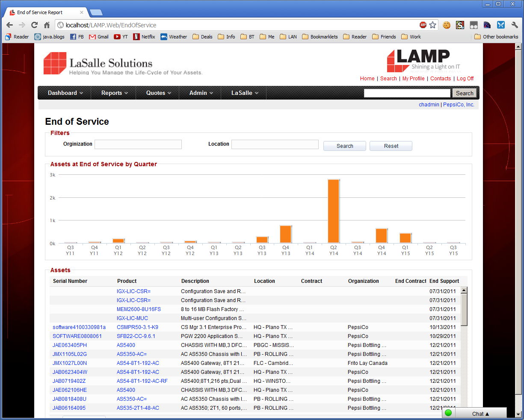Click the Q4 Y14 chart bar
Image resolution: width=524 pixels, height=420 pixels.
(x=382, y=236)
